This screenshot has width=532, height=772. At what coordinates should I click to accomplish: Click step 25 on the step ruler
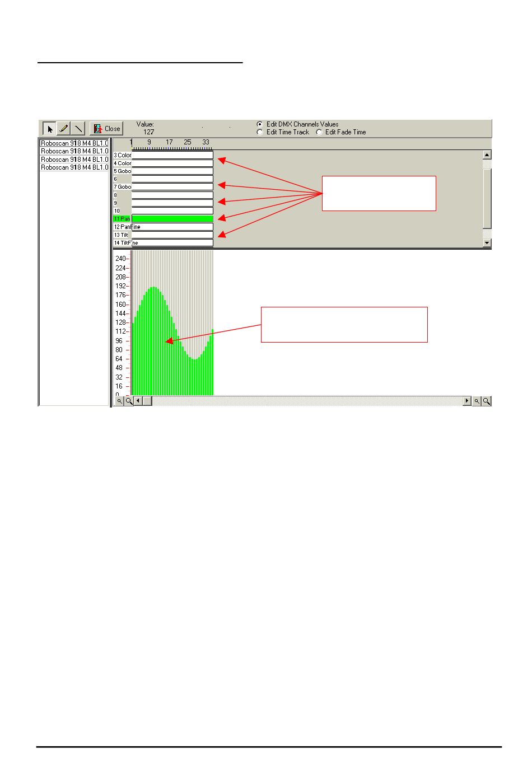[188, 142]
